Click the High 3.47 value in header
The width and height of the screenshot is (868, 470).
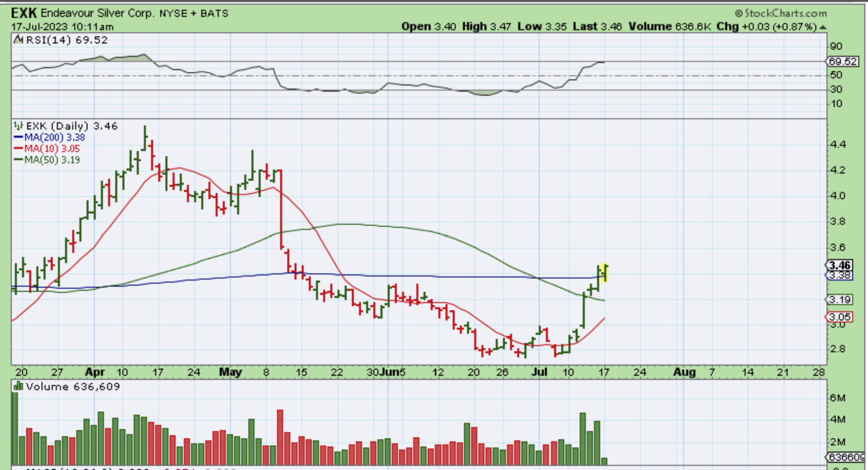pyautogui.click(x=486, y=27)
